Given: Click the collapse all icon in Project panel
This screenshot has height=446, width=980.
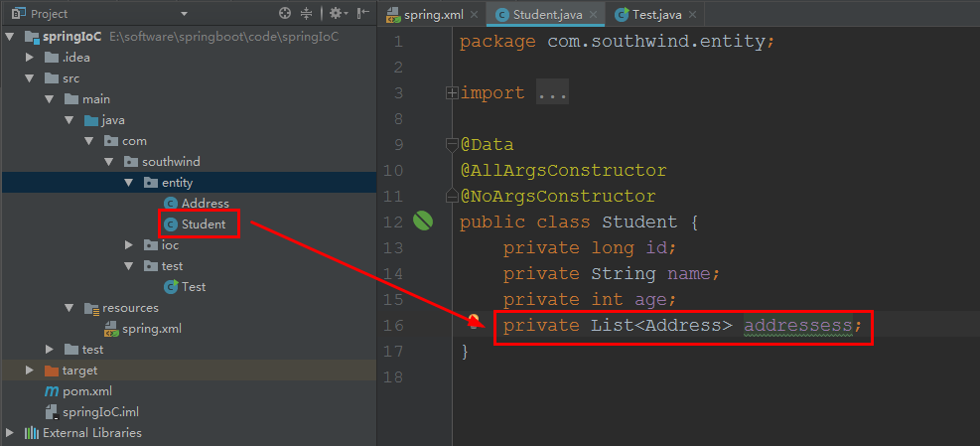Looking at the screenshot, I should [x=306, y=13].
